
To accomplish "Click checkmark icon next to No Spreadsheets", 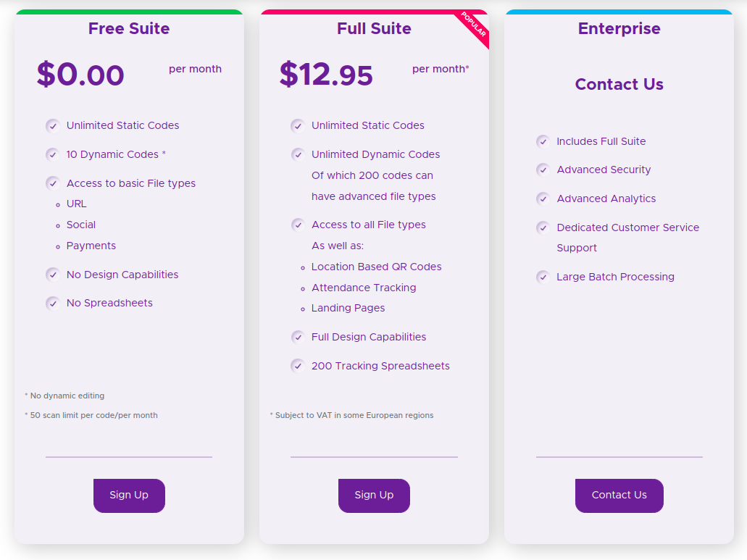I will coord(53,304).
